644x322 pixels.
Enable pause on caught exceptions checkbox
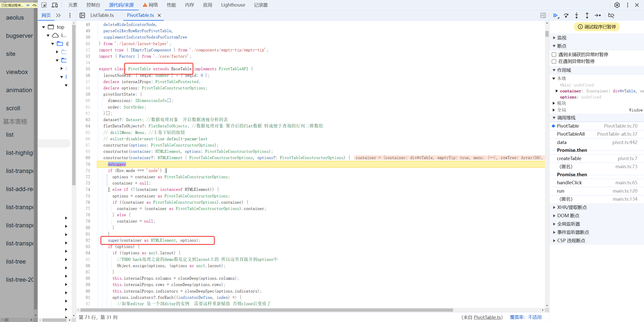pos(554,61)
